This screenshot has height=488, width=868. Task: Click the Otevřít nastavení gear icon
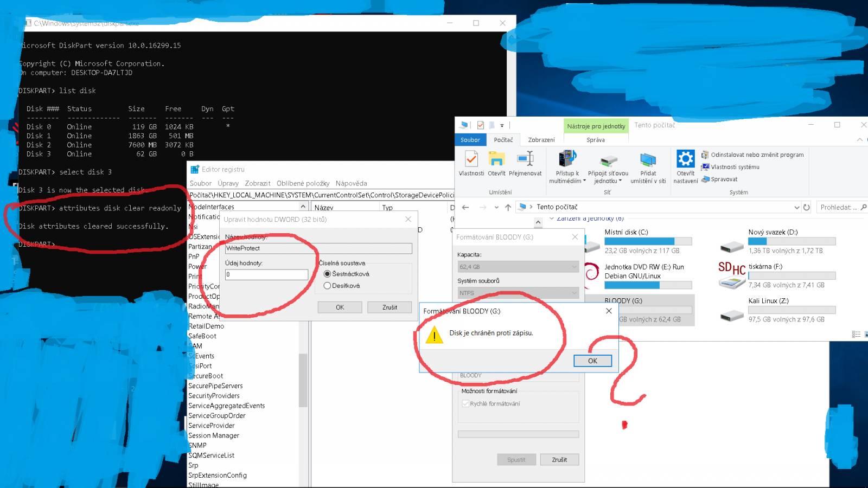(686, 167)
